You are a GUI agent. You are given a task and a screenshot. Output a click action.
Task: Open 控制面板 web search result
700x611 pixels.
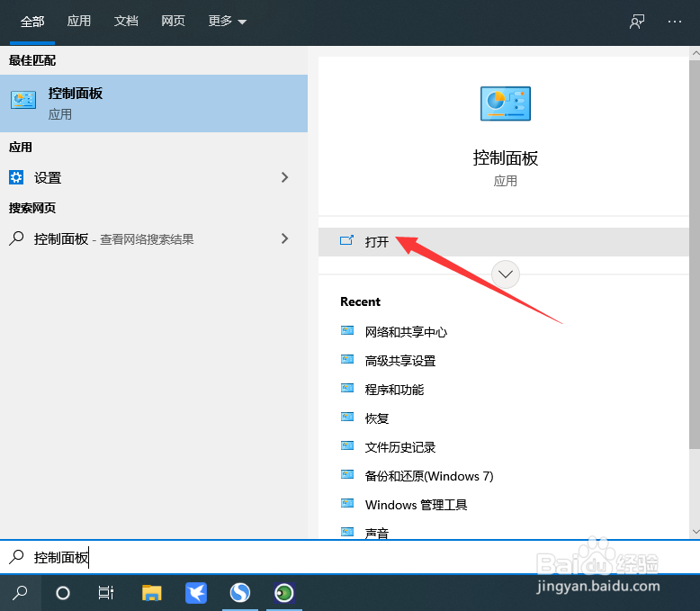point(154,239)
